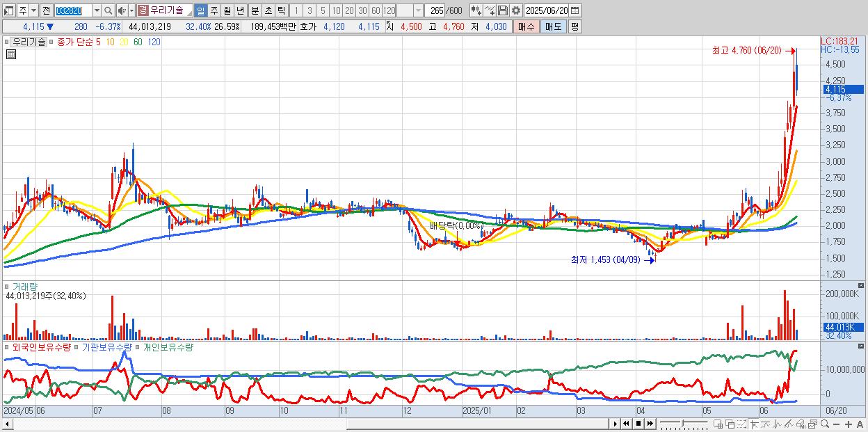Select the 년 yearly chart period
Viewport: 868px width, 432px height.
pos(240,10)
